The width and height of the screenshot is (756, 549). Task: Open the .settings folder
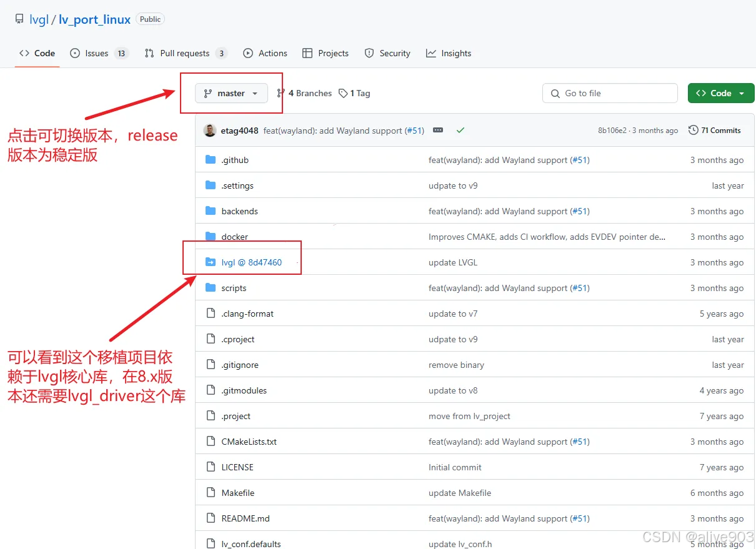point(237,185)
